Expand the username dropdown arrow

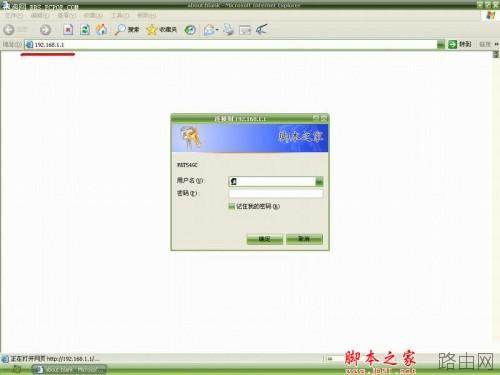click(319, 182)
